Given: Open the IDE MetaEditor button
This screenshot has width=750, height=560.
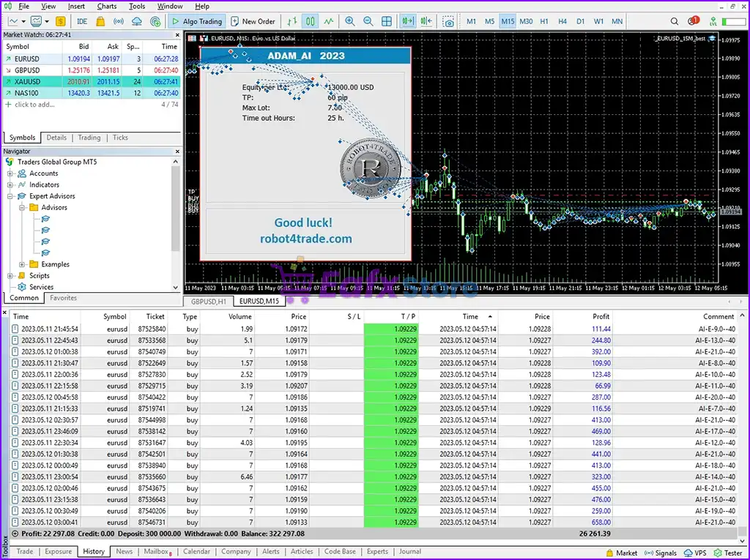Looking at the screenshot, I should click(82, 21).
